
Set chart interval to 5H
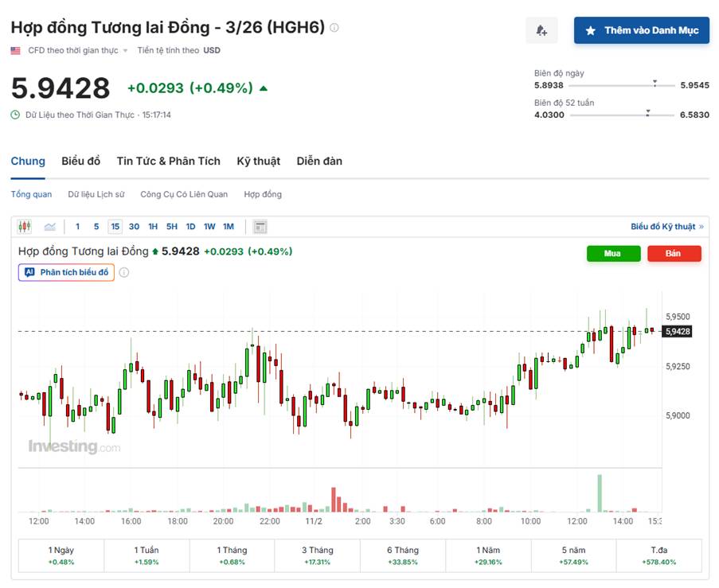(x=171, y=227)
